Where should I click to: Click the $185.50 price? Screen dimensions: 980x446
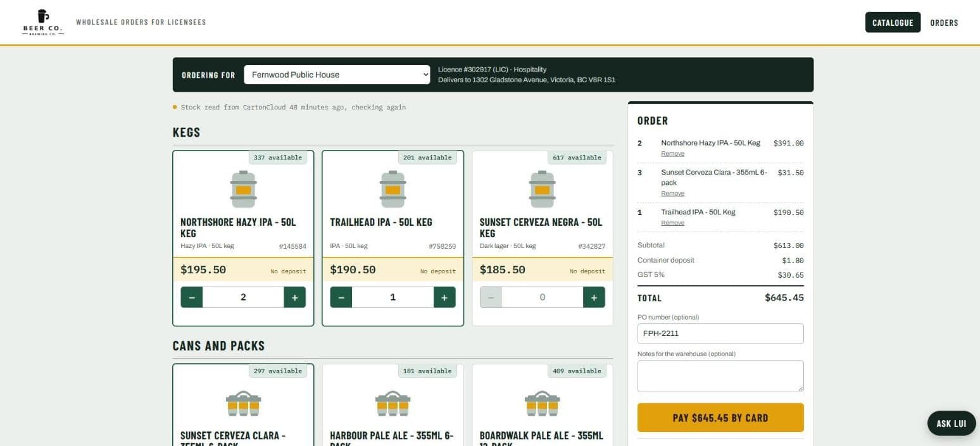(503, 269)
